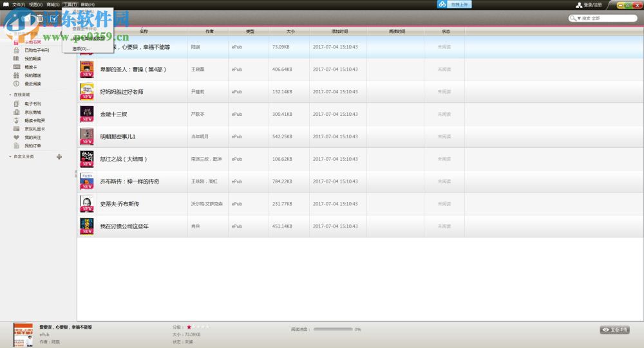
Task: Click the checkmark select toolbar icon
Action: (x=53, y=19)
